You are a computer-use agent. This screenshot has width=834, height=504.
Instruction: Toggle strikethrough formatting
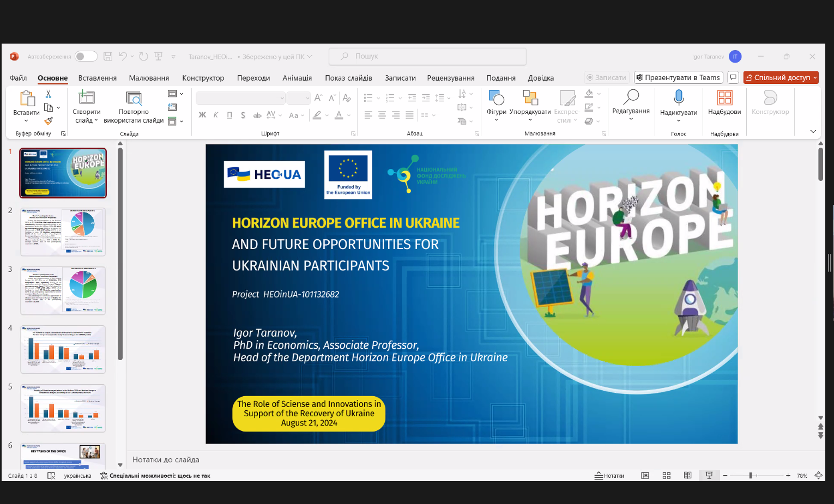(x=257, y=115)
